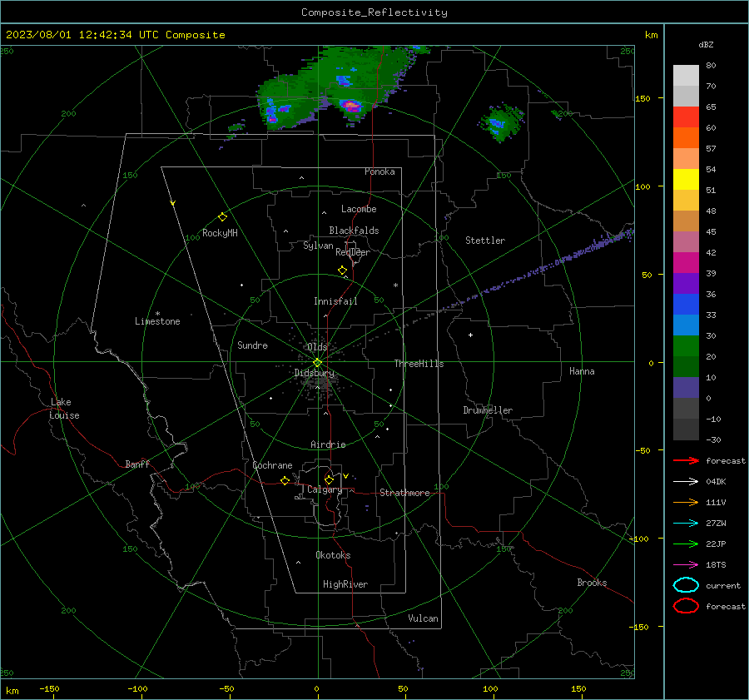Screen dimensions: 749x700
Task: Click the Blackfalds city label
Action: (354, 231)
